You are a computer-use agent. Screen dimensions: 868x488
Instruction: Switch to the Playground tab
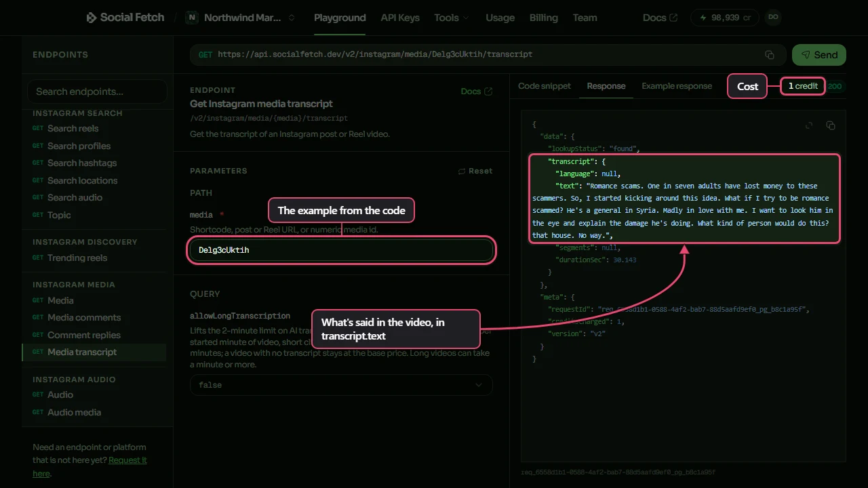click(340, 18)
